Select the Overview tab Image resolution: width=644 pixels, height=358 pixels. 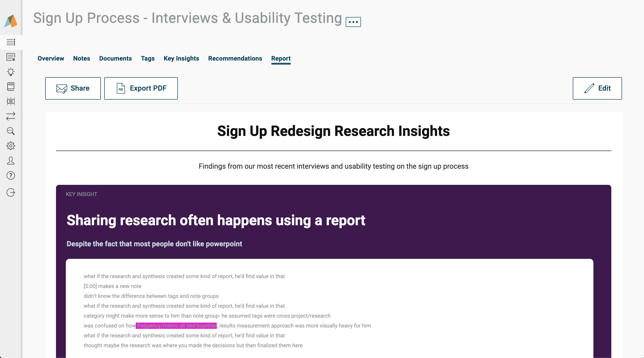[x=51, y=59]
